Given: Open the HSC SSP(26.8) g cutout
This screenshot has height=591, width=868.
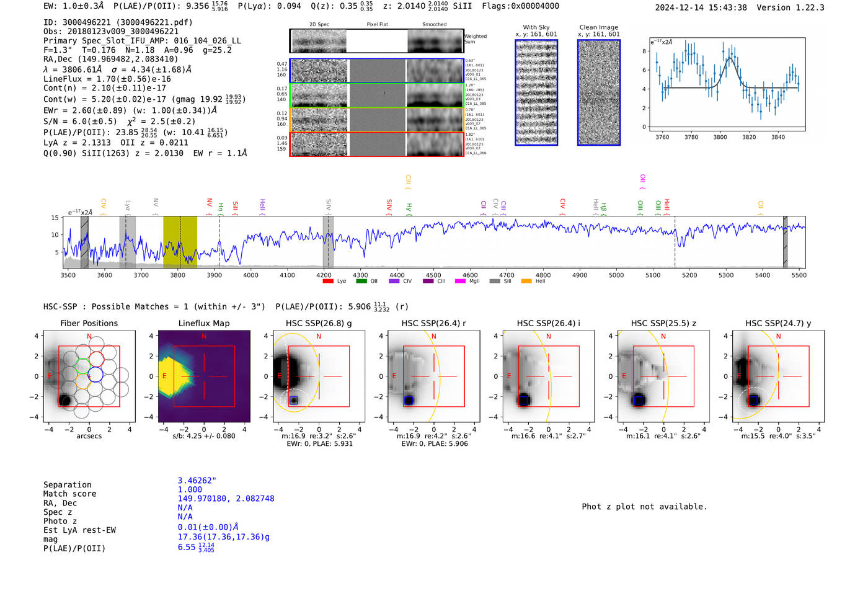Looking at the screenshot, I should pos(319,376).
